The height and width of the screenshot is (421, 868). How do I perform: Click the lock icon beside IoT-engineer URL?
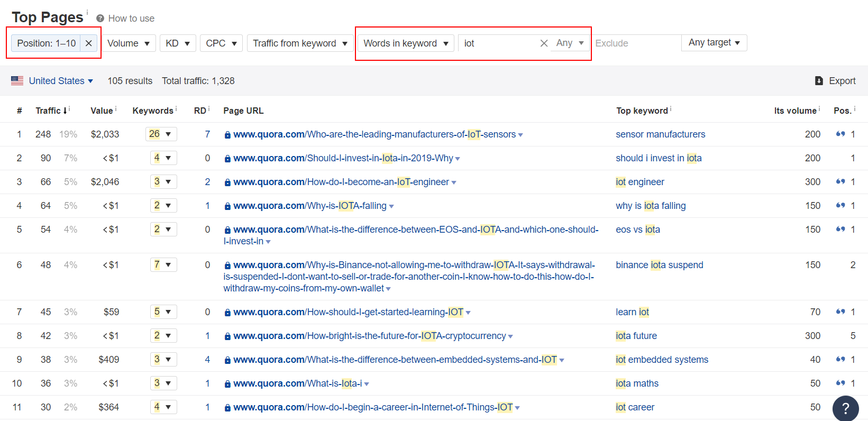tap(227, 182)
